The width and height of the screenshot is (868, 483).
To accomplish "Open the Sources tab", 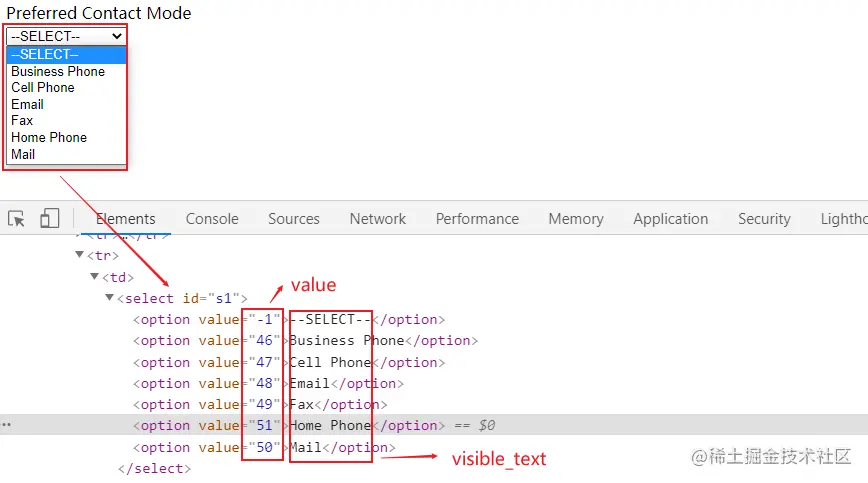I will click(294, 219).
